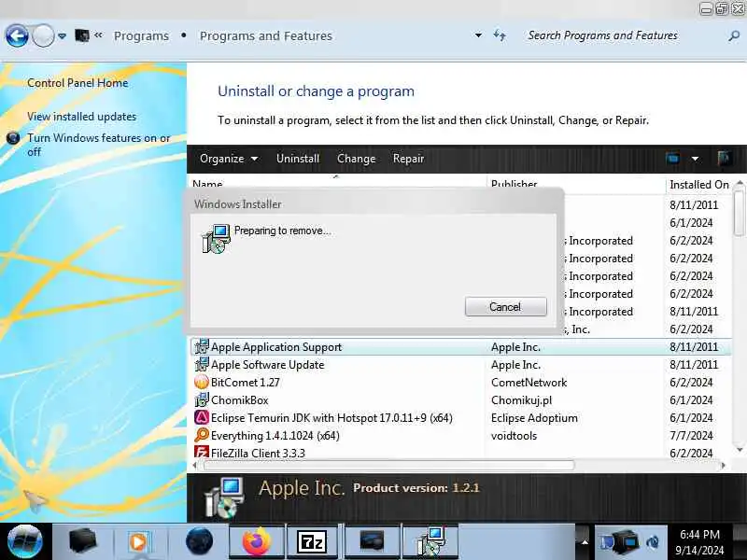Screen dimensions: 747x560
Task: Click the 7/7/2024 install date
Action: 691,436
